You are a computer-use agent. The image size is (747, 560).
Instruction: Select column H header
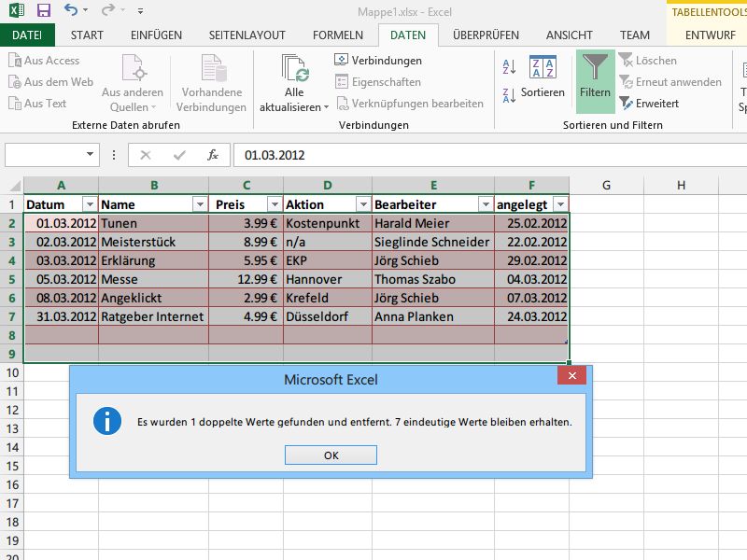click(682, 185)
